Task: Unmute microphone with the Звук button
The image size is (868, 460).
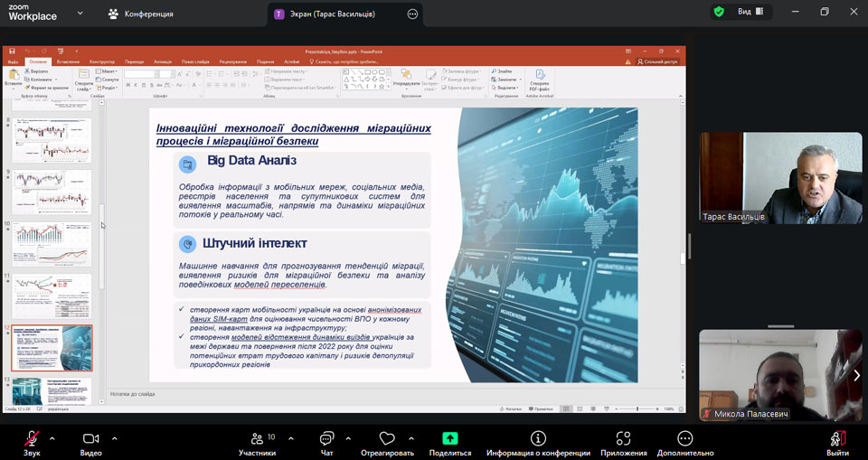Action: pos(32,439)
